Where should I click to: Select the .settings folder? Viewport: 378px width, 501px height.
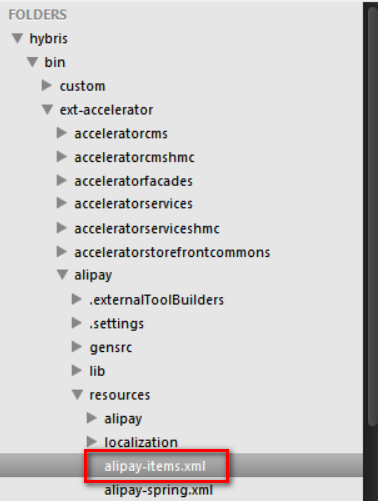[x=116, y=324]
